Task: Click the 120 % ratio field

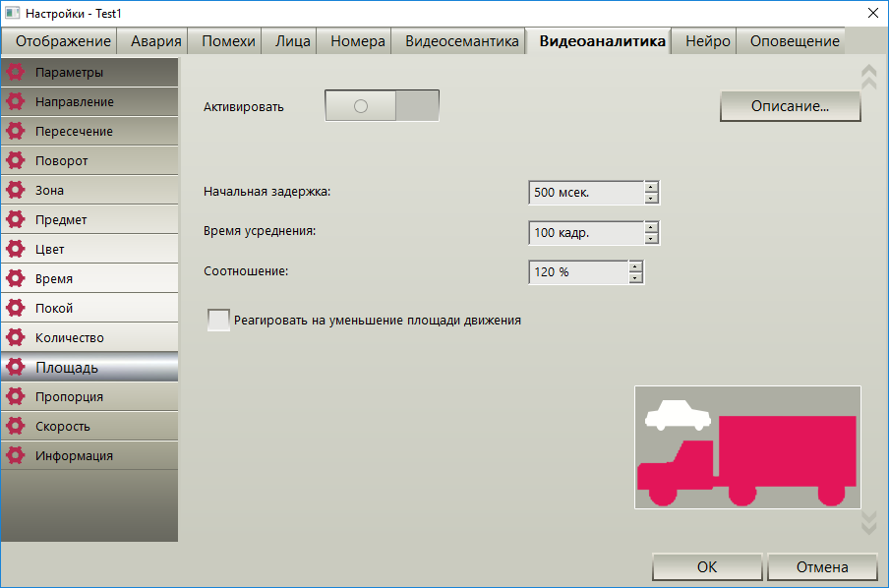Action: click(x=578, y=272)
